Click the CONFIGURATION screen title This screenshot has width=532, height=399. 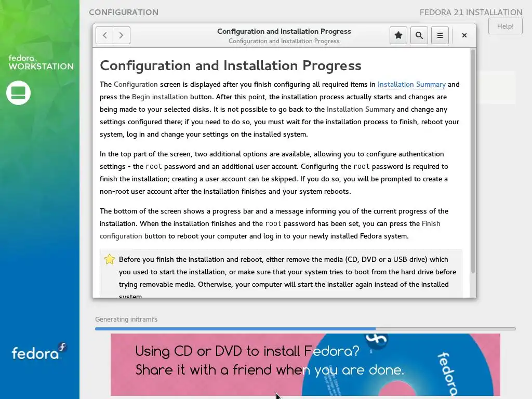point(124,12)
